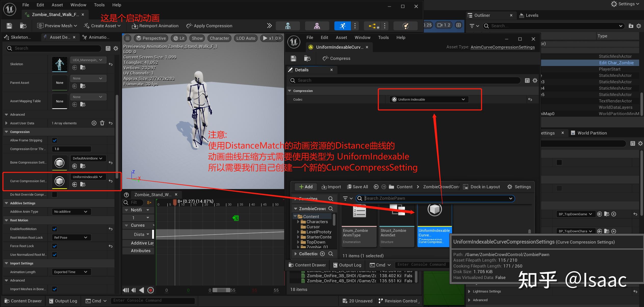This screenshot has width=644, height=307.
Task: Click Save All in the Content Browser
Action: (x=357, y=187)
